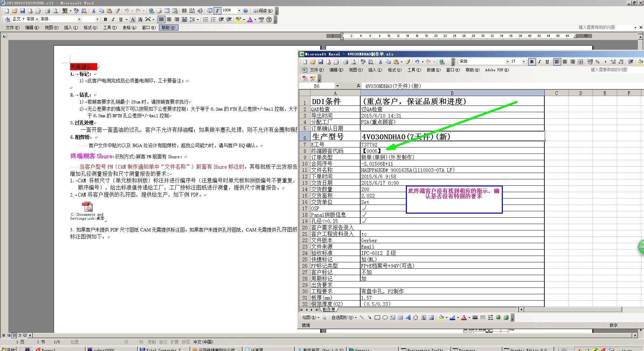The width and height of the screenshot is (644, 351).
Task: Toggle Italic in Excel toolbar
Action: pos(539,62)
